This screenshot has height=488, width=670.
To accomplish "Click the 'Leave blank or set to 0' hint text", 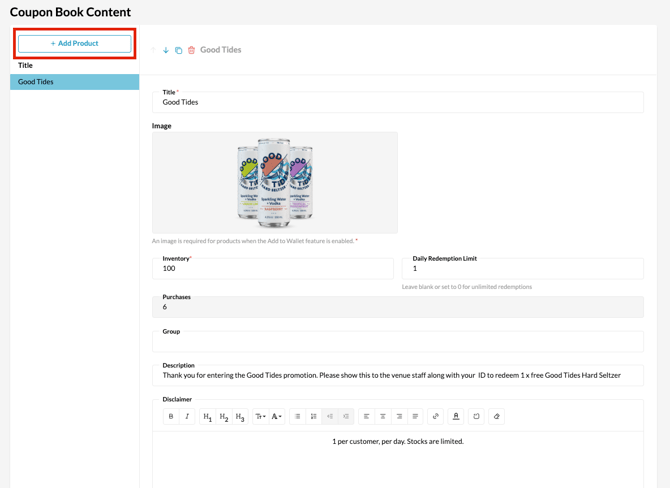I will 467,287.
